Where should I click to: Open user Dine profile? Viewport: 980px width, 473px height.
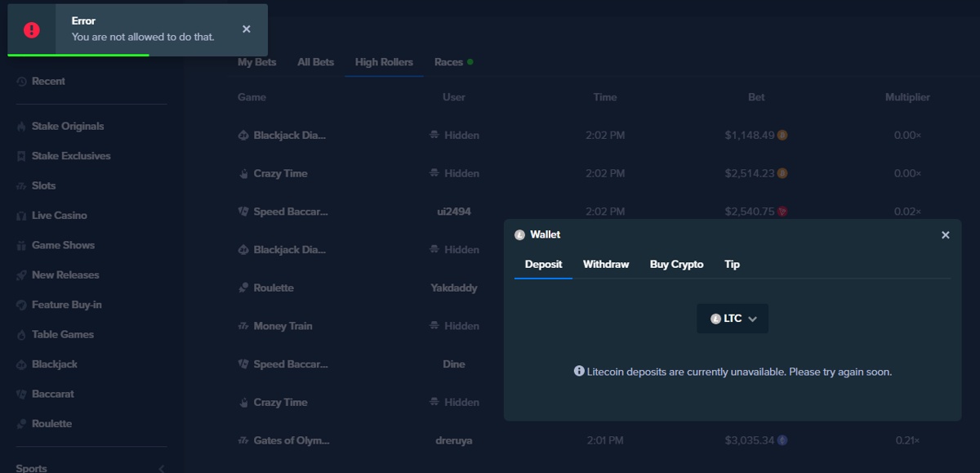[454, 364]
